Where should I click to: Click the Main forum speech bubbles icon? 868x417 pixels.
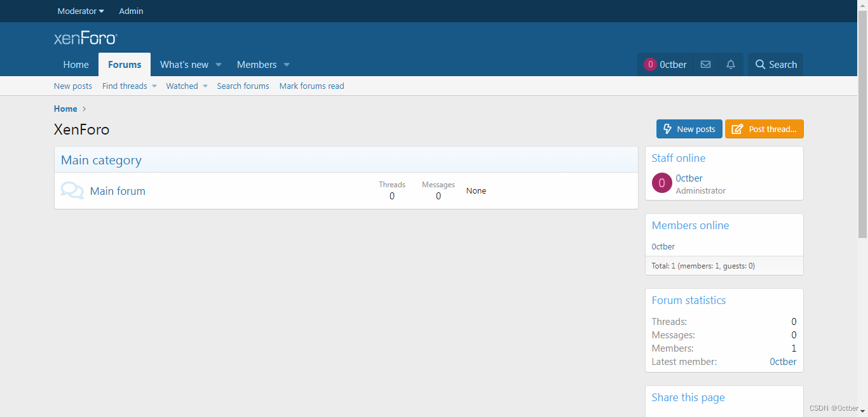[72, 190]
